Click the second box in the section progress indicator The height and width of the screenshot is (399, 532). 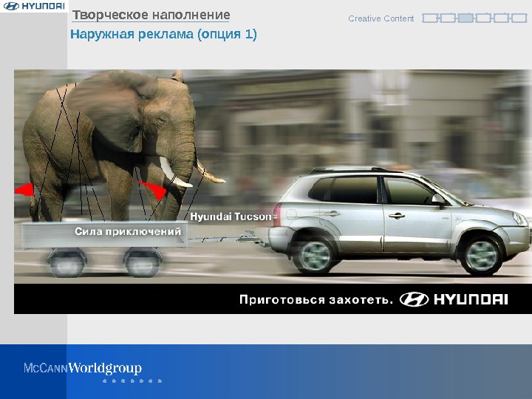tap(448, 18)
